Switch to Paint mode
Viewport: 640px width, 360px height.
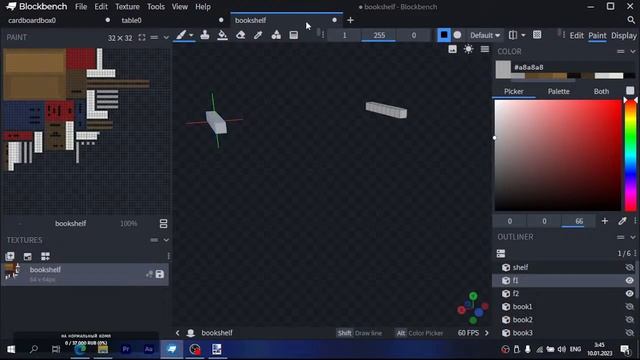click(597, 36)
